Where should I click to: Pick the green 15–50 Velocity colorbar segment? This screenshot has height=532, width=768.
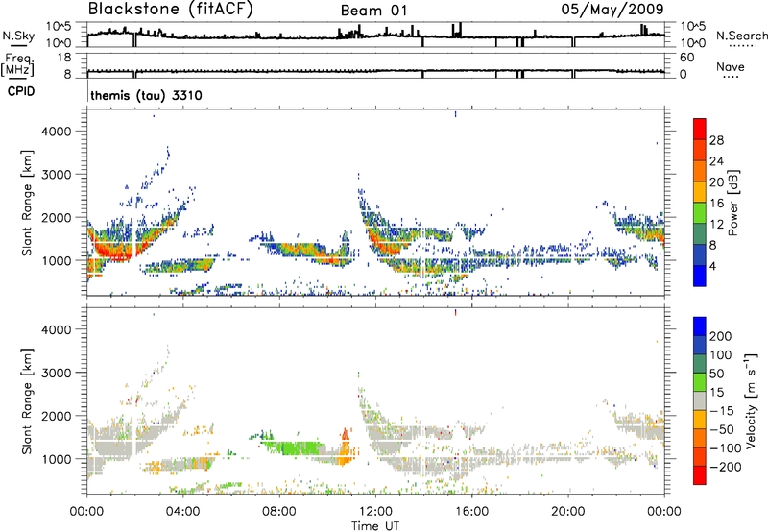[700, 382]
